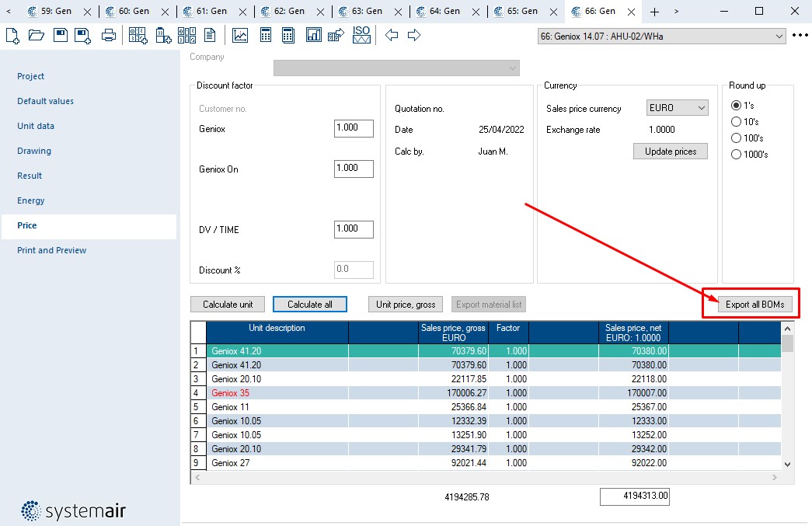Click the Calculate all button
The image size is (812, 526).
click(310, 305)
